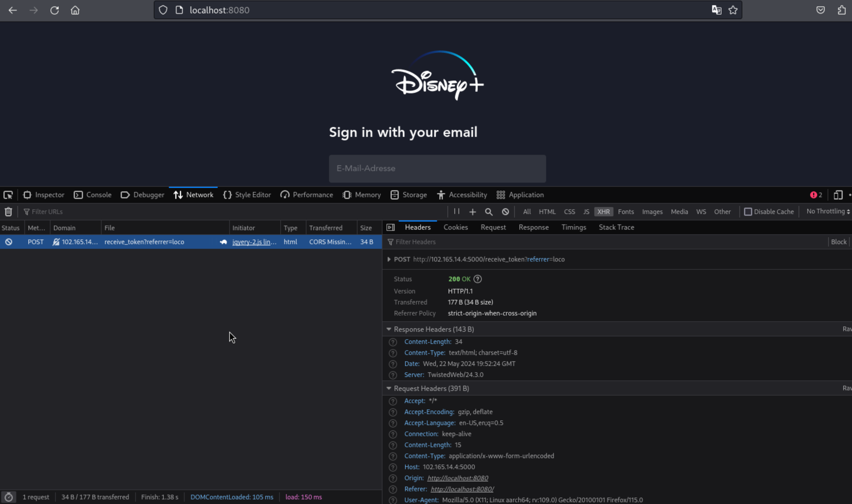Open the error count badge showing 2
The width and height of the screenshot is (852, 504).
816,195
